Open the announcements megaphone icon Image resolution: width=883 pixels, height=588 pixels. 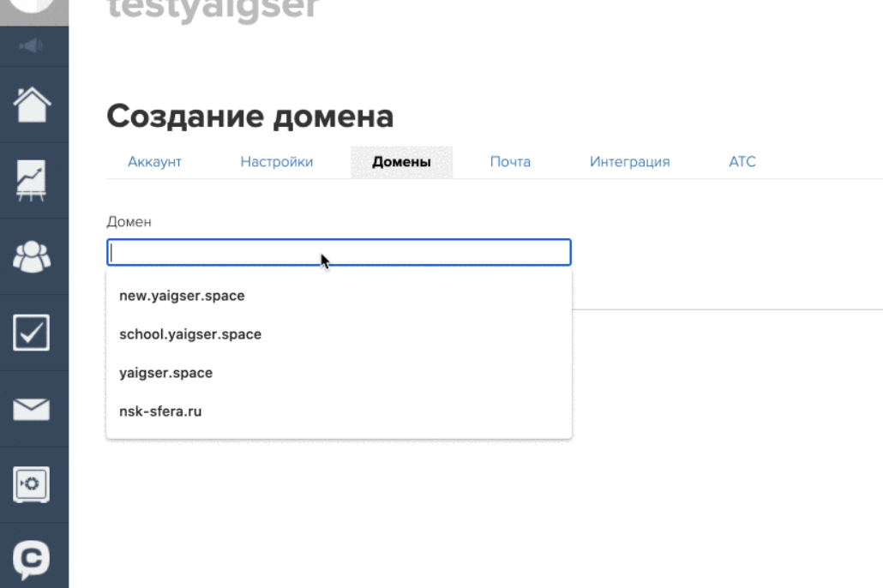point(33,45)
